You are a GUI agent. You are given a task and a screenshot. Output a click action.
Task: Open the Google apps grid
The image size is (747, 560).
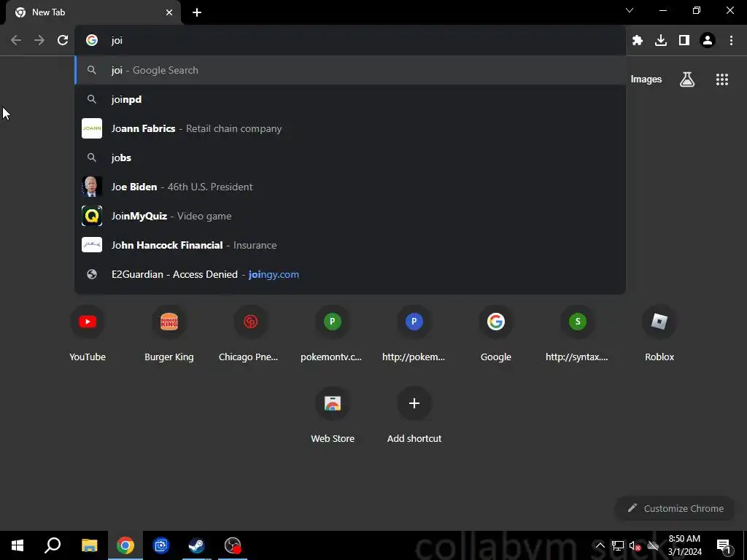(x=721, y=79)
